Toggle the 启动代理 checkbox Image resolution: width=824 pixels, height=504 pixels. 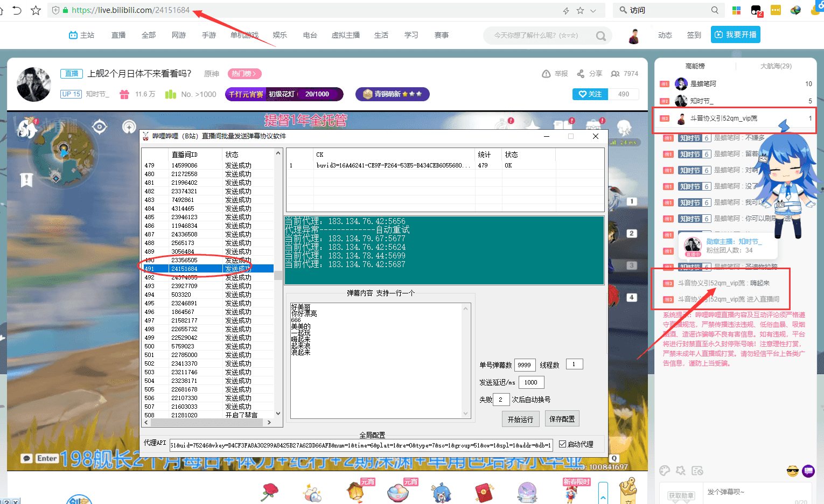(x=563, y=444)
